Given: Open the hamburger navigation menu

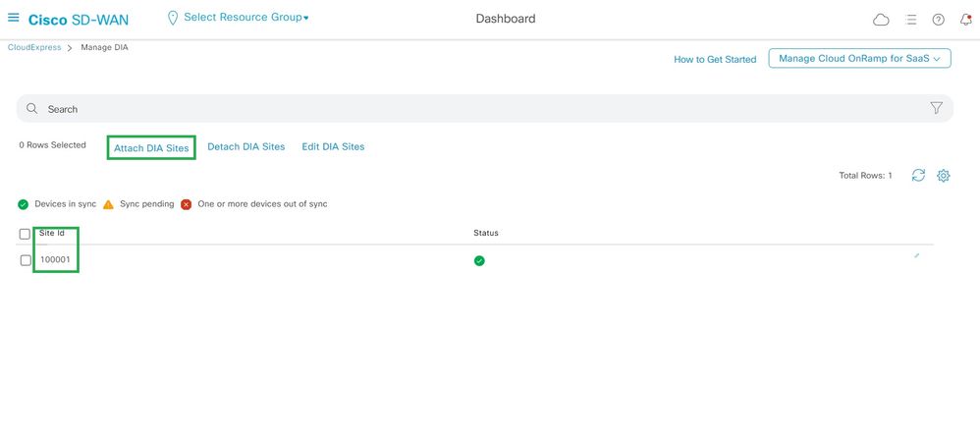Looking at the screenshot, I should [x=14, y=18].
